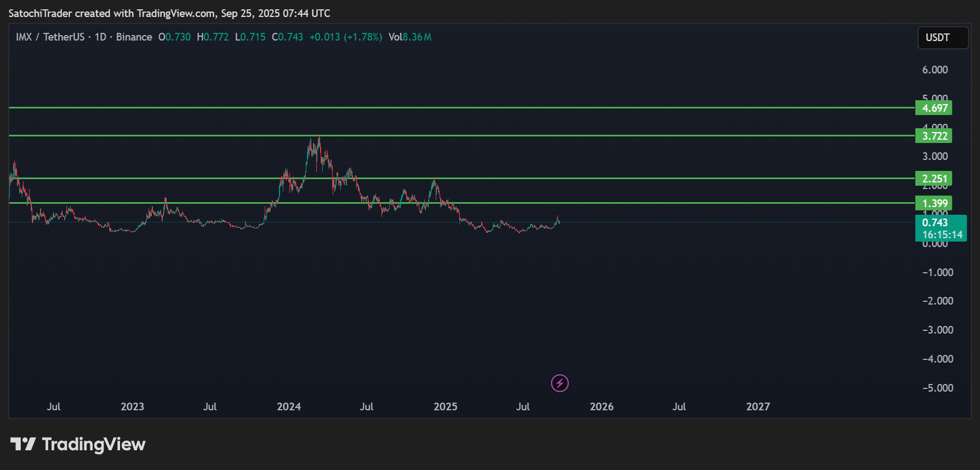Click the 3.000 price scale label
Viewport: 980px width, 470px height.
(935, 156)
